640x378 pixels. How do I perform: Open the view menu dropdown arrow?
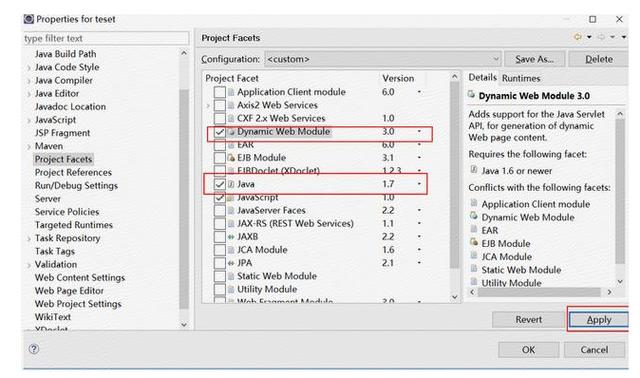click(624, 37)
